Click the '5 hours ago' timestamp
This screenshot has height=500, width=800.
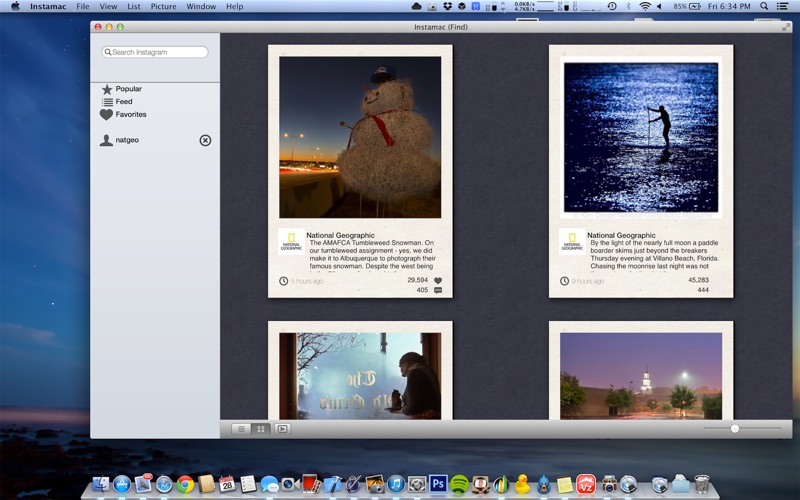(307, 281)
